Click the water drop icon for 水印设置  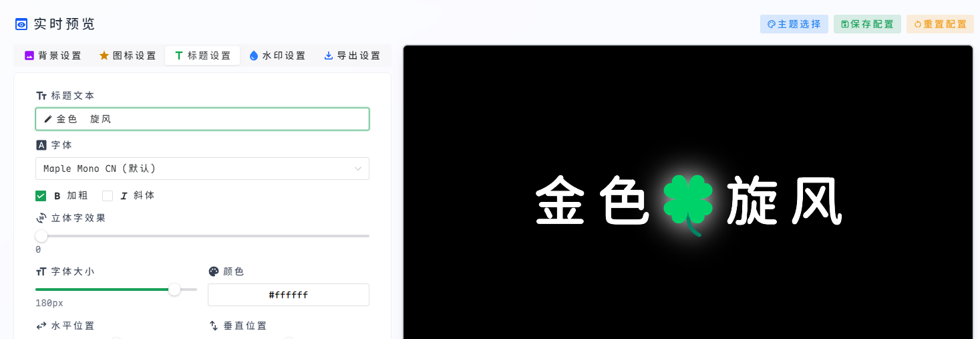[254, 55]
